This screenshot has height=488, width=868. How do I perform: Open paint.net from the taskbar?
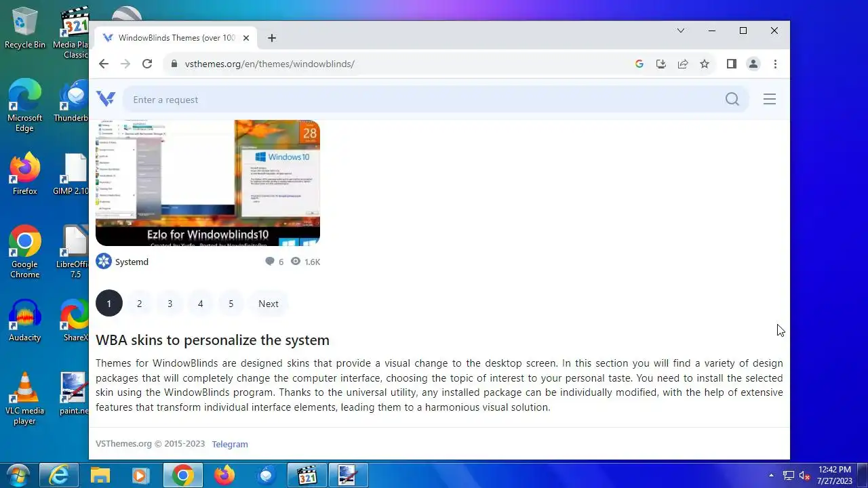(x=349, y=475)
